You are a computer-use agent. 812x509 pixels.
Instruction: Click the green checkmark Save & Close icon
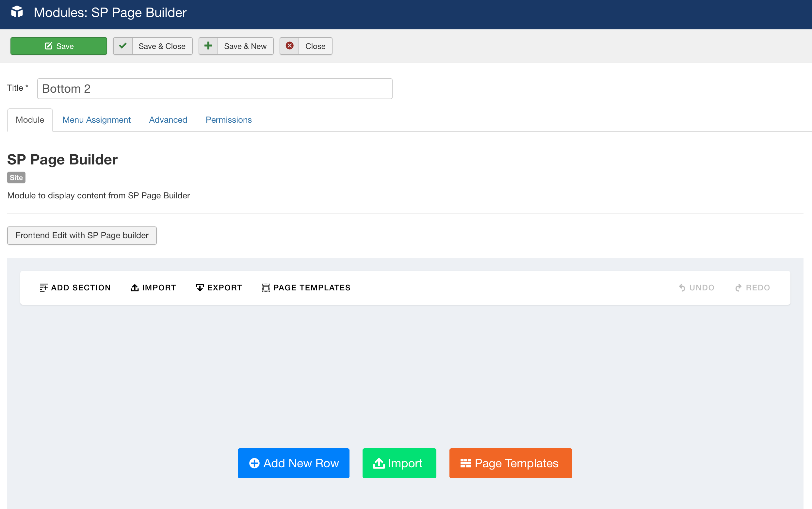(122, 46)
